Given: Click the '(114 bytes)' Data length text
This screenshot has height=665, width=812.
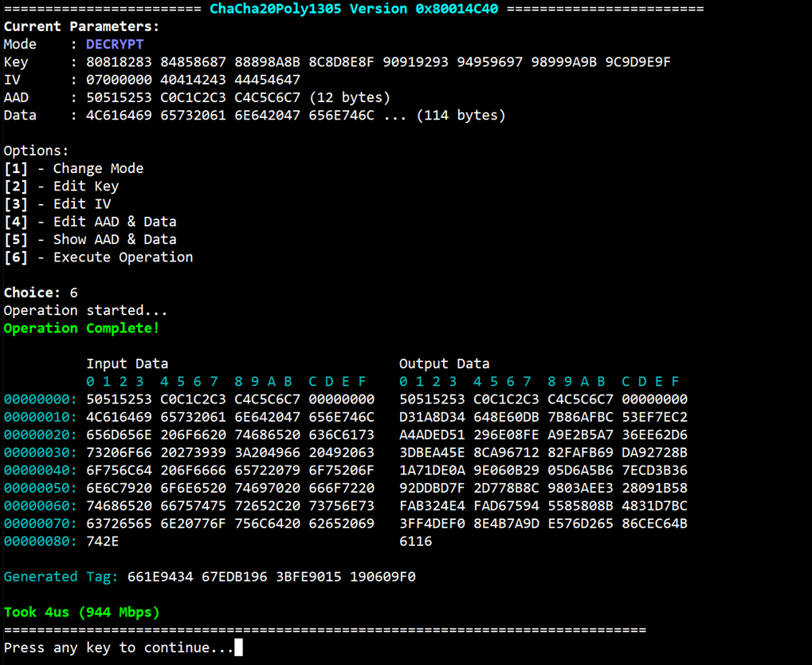Looking at the screenshot, I should pyautogui.click(x=461, y=115).
